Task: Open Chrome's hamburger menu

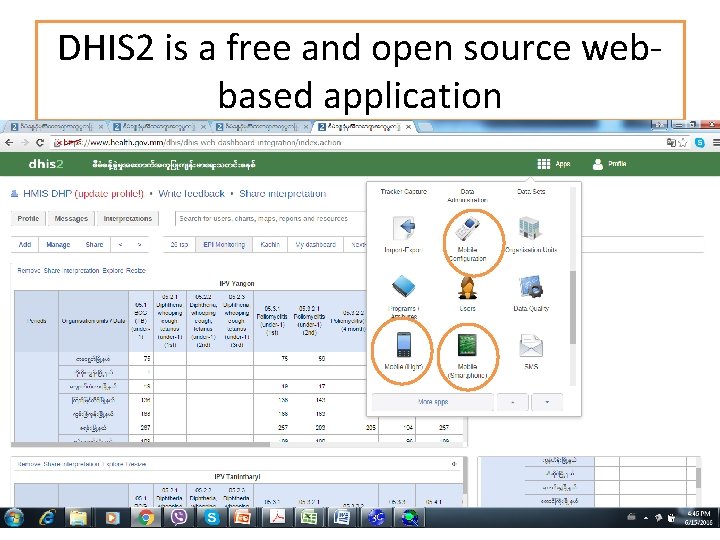Action: [716, 143]
